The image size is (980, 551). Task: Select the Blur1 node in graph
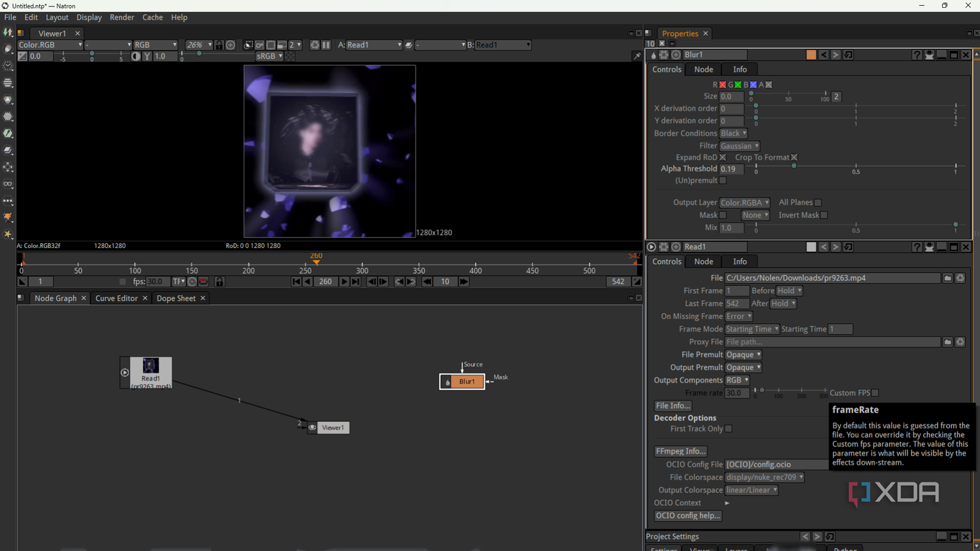[462, 381]
